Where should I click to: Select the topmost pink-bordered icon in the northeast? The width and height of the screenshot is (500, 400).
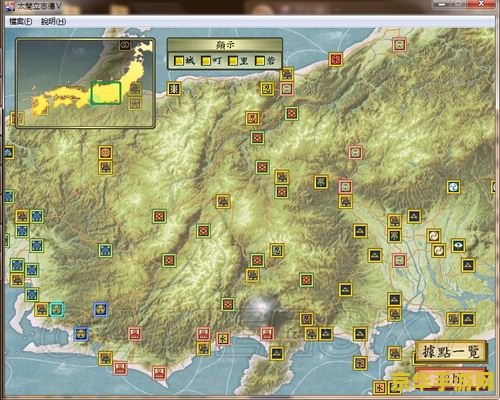click(x=399, y=44)
